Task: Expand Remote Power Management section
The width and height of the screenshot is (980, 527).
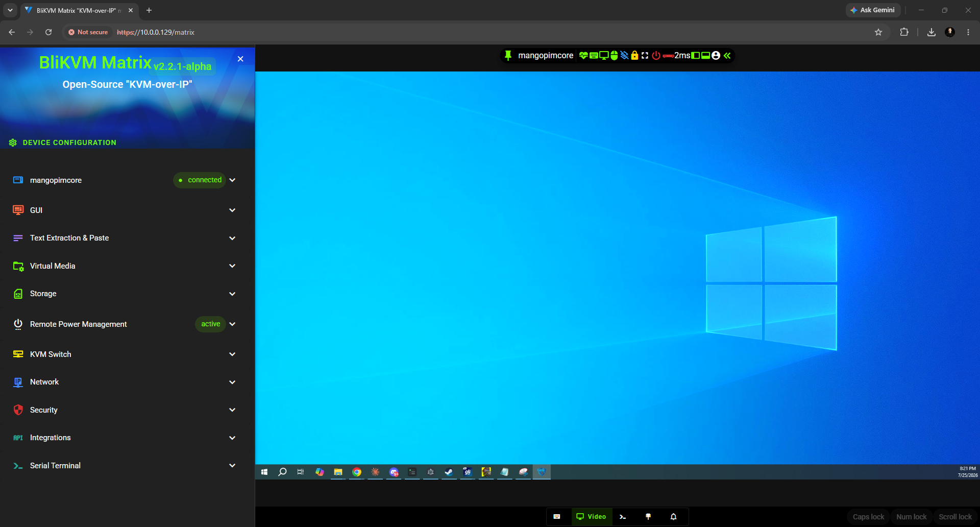Action: click(232, 324)
